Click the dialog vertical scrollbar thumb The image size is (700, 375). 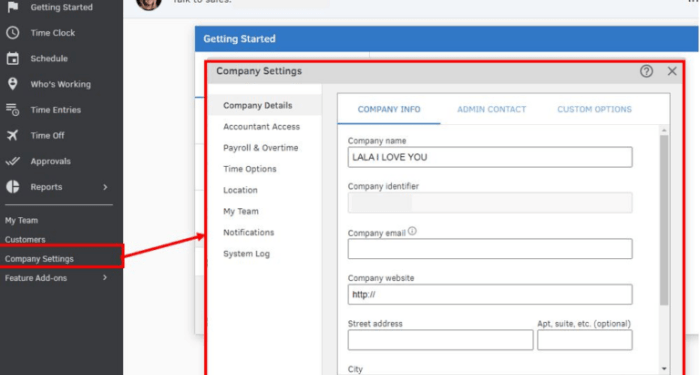click(664, 220)
